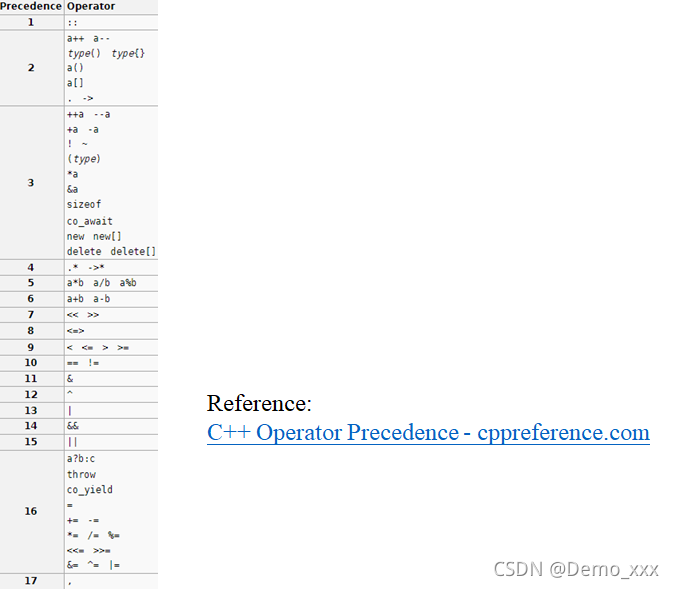This screenshot has height=589, width=674.
Task: Click the precedence number 16 cell
Action: point(32,511)
